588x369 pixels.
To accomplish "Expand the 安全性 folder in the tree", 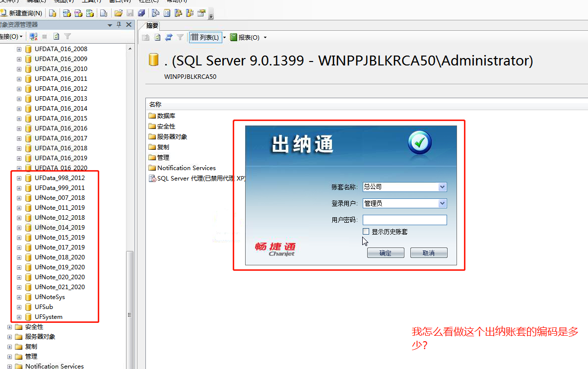I will pyautogui.click(x=10, y=327).
